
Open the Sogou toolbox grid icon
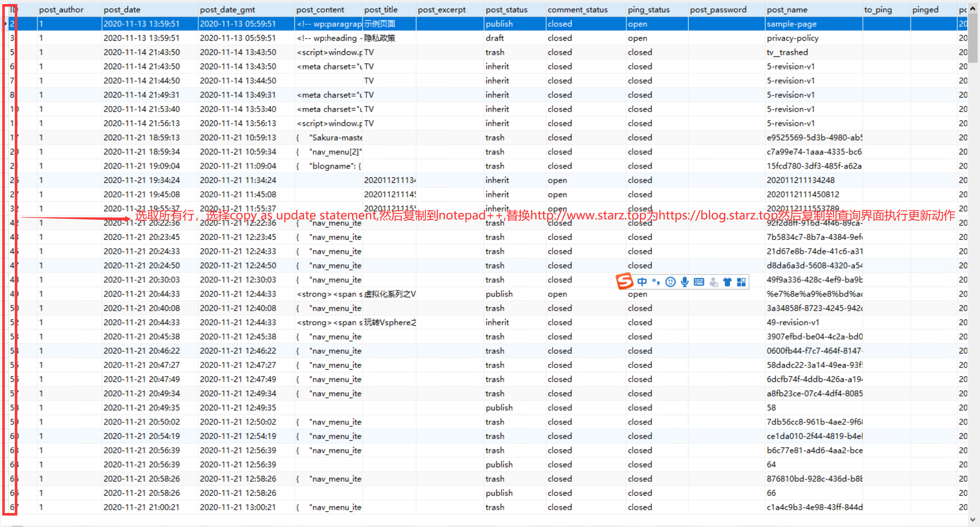741,282
